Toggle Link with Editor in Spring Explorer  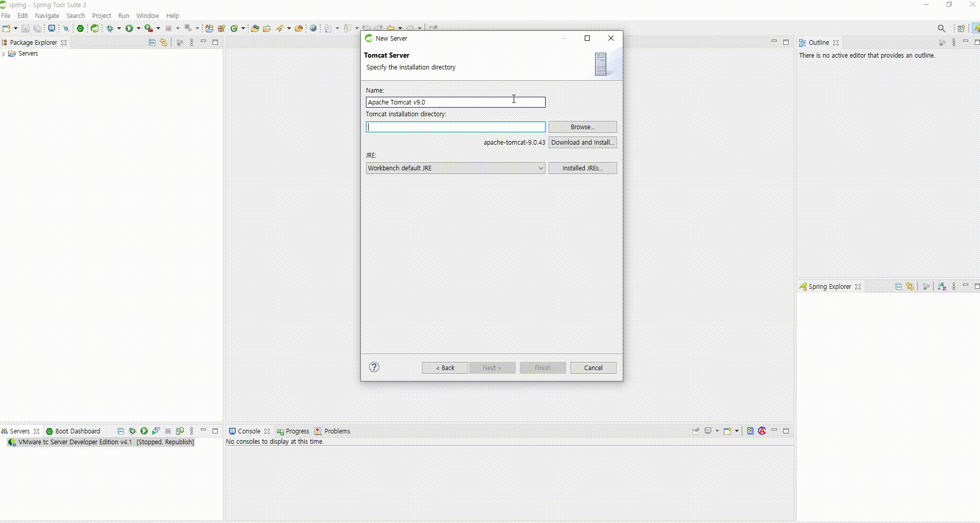[910, 287]
